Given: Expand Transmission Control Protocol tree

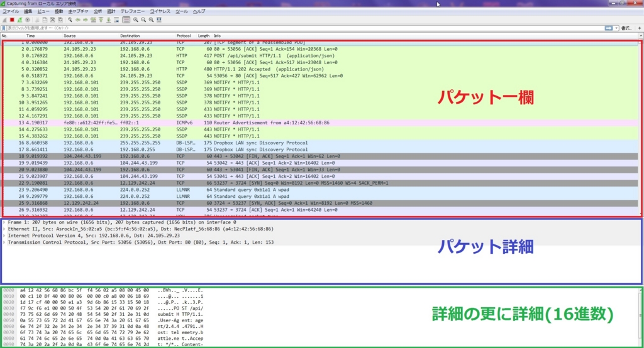Looking at the screenshot, I should [4, 242].
